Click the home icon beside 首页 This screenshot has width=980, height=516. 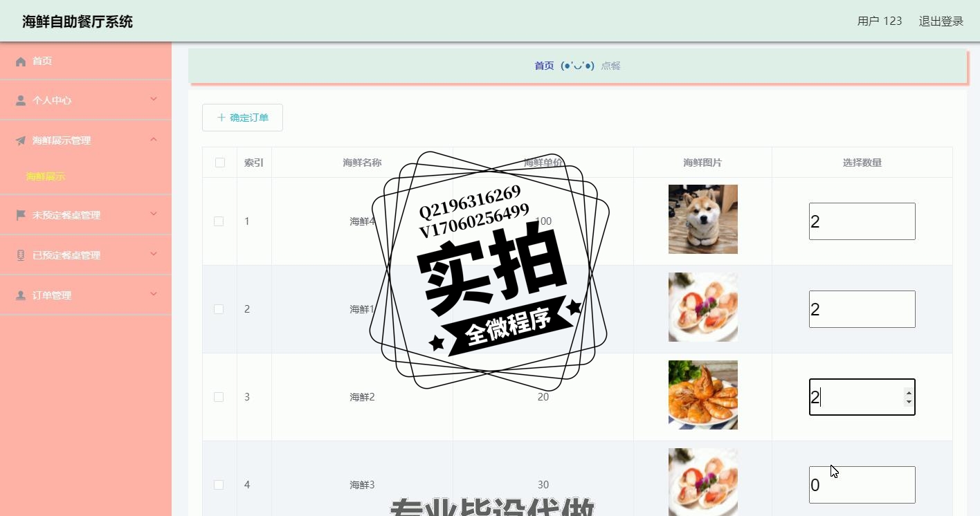coord(21,62)
